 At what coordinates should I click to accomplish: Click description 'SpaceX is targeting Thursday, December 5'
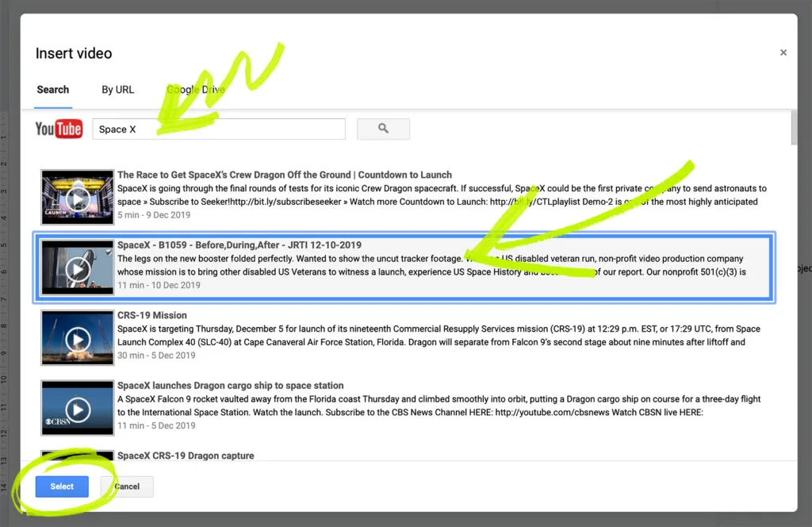(x=439, y=335)
